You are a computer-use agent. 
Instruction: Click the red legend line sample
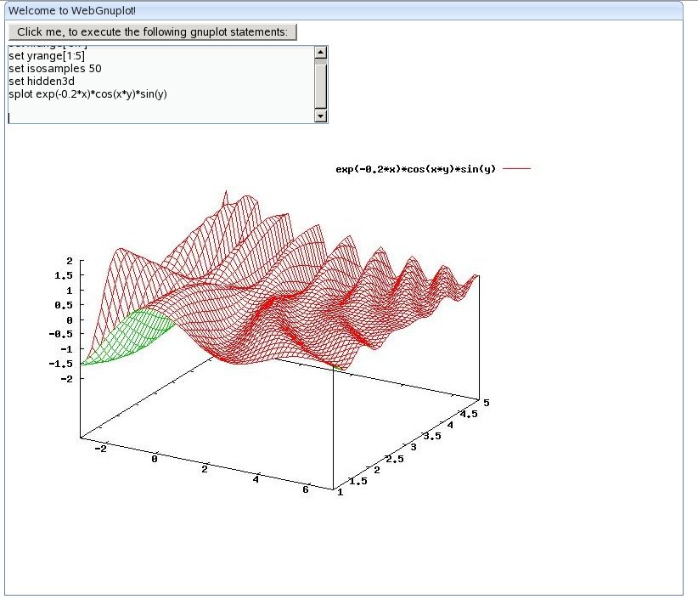click(516, 169)
